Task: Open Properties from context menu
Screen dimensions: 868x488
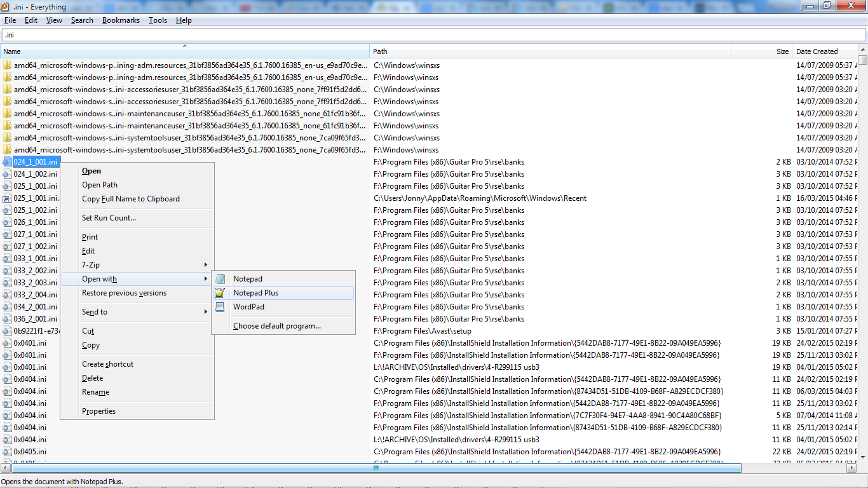Action: (x=137, y=411)
